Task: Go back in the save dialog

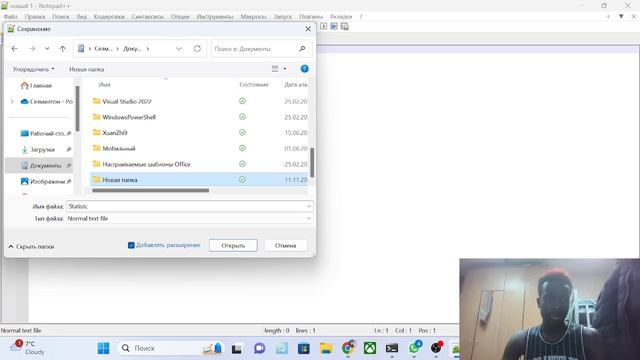Action: pos(15,49)
